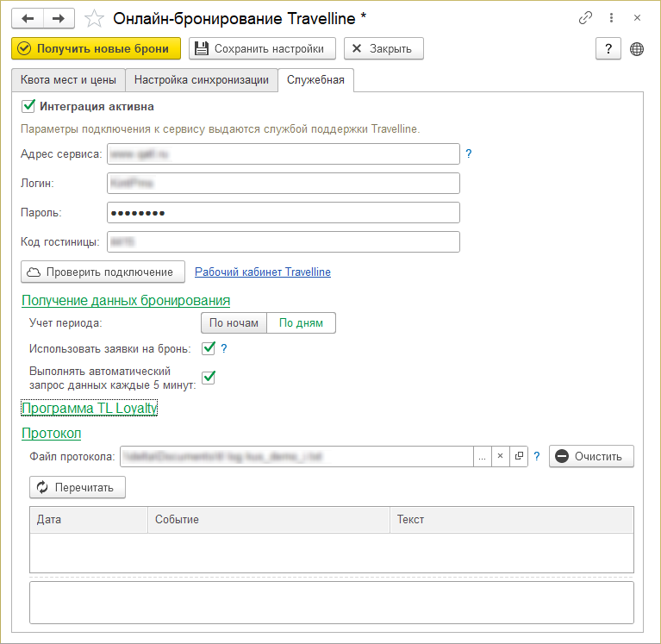This screenshot has width=661, height=644.
Task: Select the Служебная tab
Action: 315,79
